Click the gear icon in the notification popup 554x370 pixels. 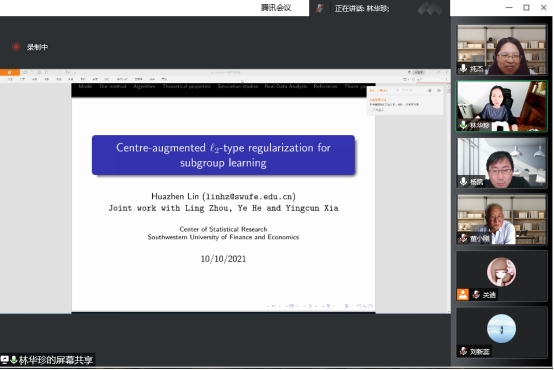point(430,90)
